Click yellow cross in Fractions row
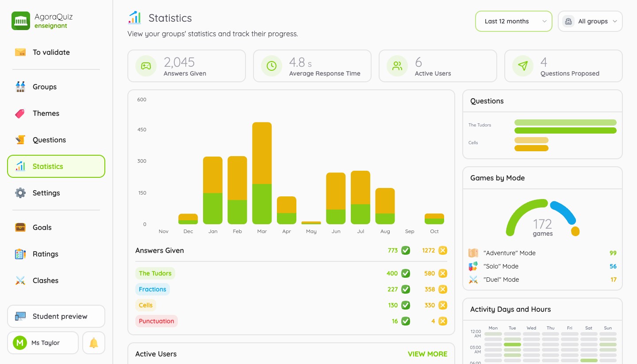The image size is (637, 364). coord(443,289)
